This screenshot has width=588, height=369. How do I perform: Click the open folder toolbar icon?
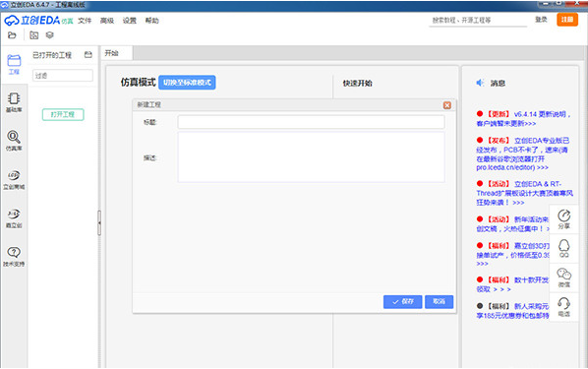click(12, 35)
